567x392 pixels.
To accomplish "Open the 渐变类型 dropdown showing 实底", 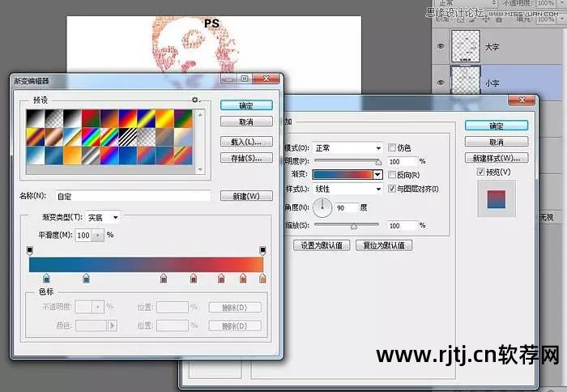I will pyautogui.click(x=103, y=217).
